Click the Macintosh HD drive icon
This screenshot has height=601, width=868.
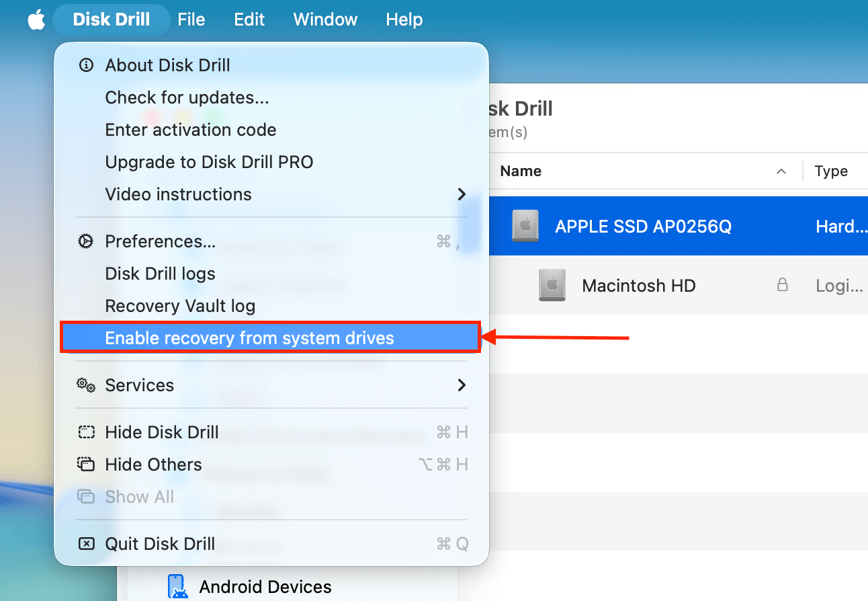click(551, 285)
